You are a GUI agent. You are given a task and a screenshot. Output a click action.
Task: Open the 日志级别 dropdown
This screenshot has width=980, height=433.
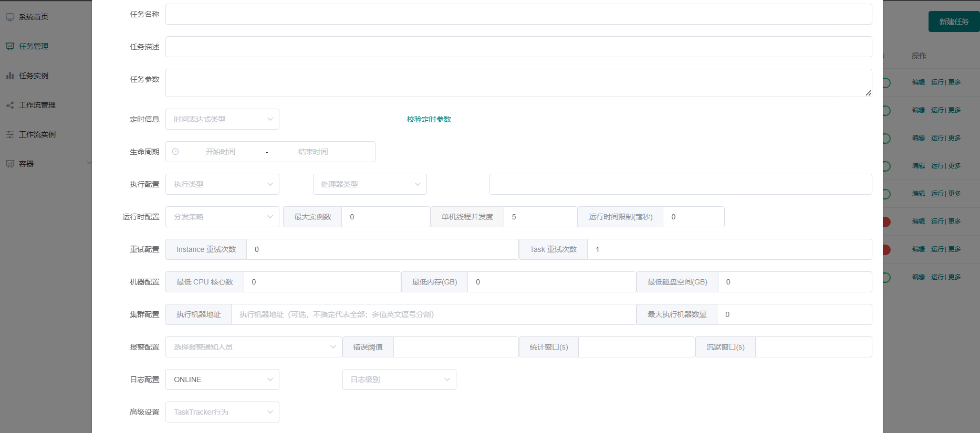point(399,379)
